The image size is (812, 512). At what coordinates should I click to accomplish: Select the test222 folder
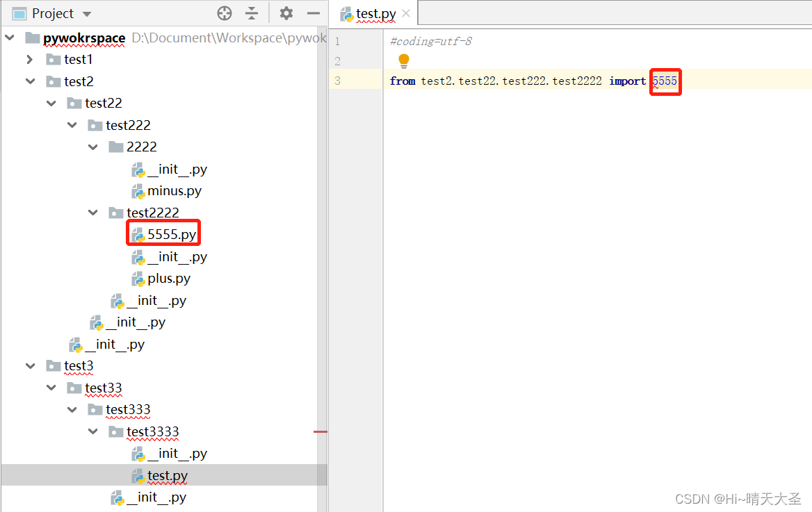pyautogui.click(x=128, y=125)
